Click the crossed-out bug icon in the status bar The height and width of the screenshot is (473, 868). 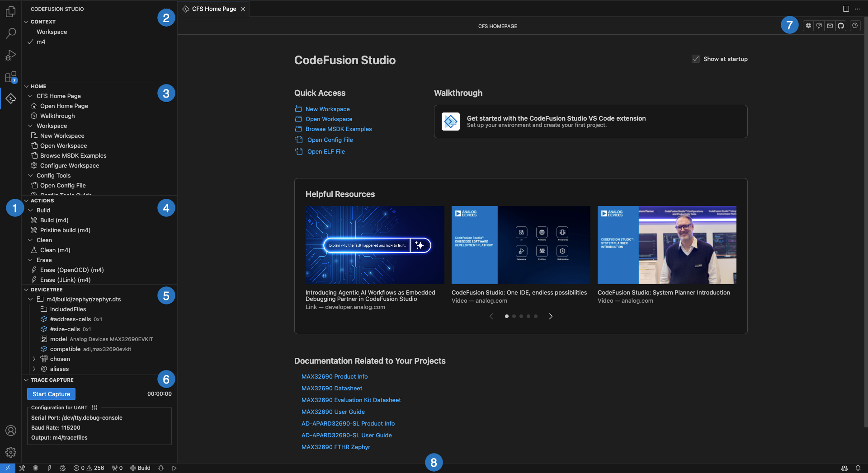(x=63, y=468)
